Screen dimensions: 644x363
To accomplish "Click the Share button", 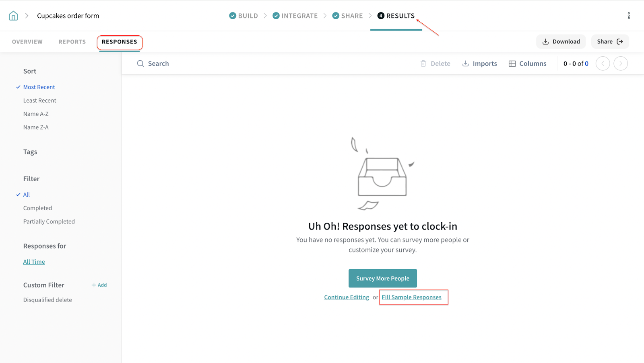I will click(609, 41).
